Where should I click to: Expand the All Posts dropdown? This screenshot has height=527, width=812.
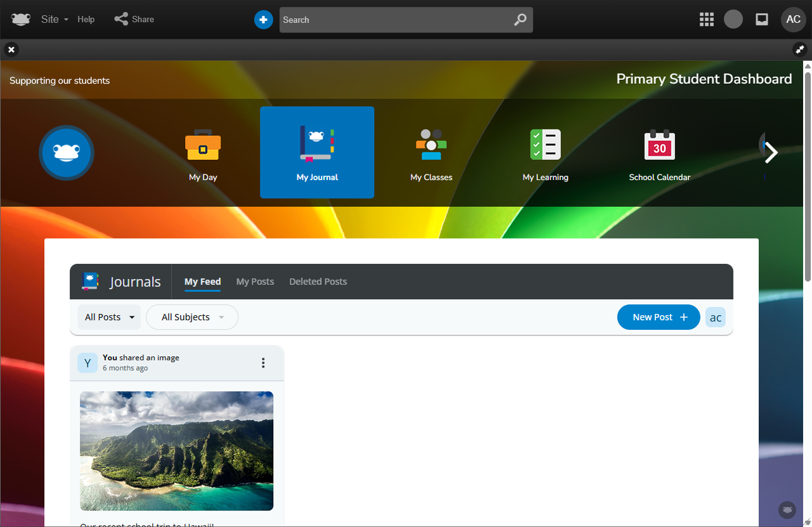[109, 317]
